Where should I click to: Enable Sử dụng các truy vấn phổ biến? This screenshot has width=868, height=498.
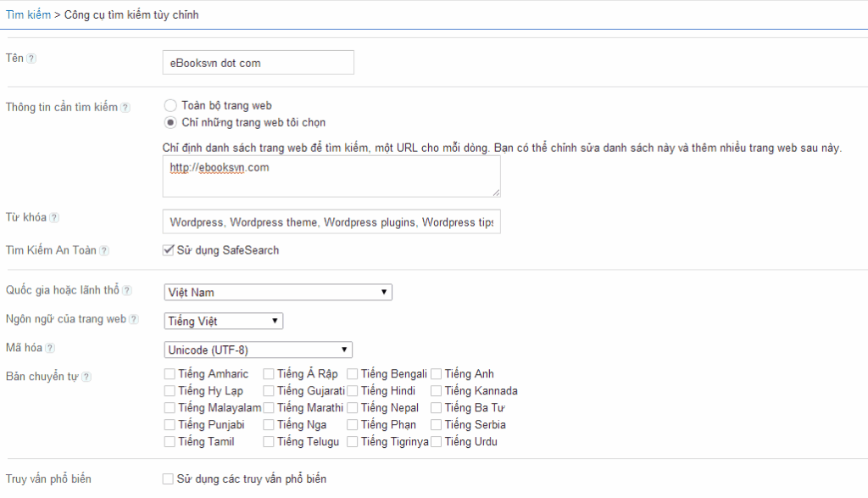tap(169, 479)
